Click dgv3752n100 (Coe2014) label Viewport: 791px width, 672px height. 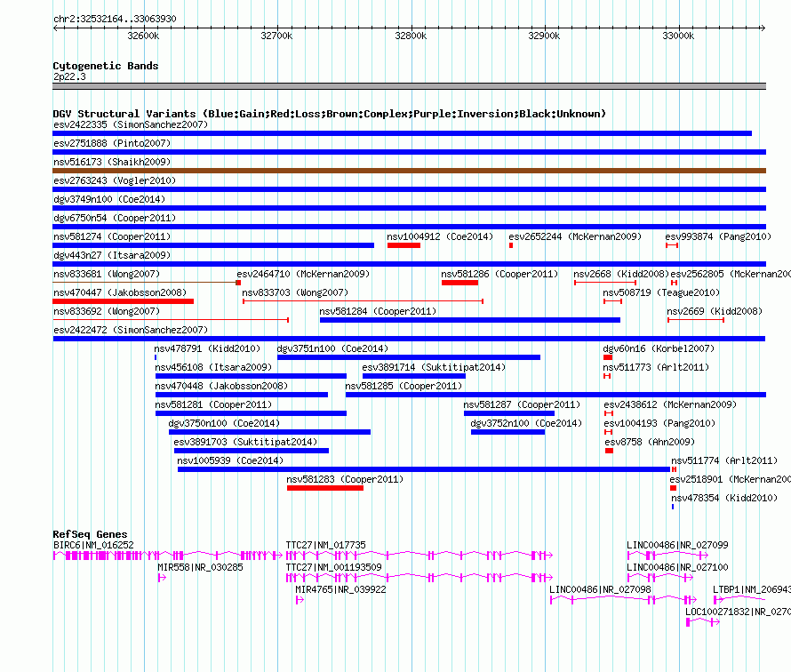pos(526,423)
